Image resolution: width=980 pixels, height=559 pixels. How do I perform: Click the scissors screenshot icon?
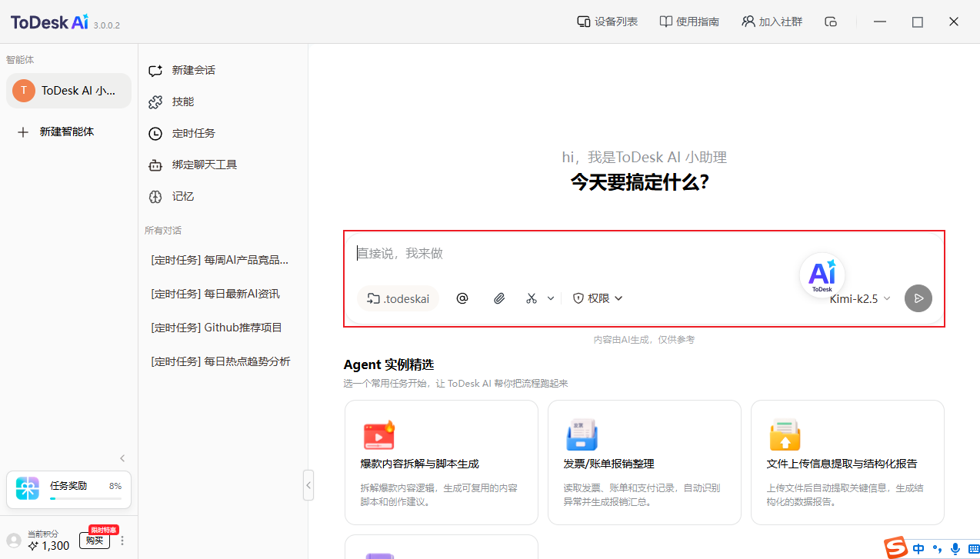pyautogui.click(x=532, y=298)
